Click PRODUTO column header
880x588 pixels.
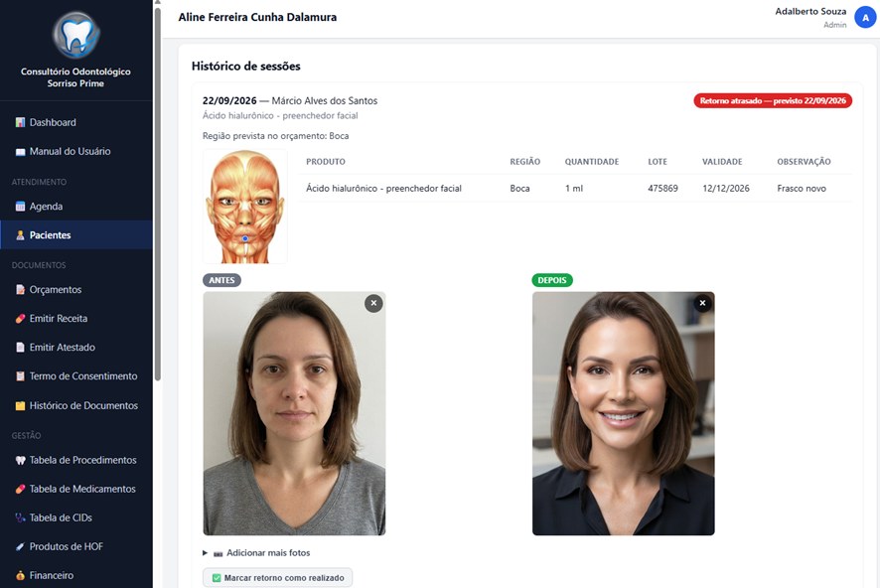pyautogui.click(x=326, y=162)
